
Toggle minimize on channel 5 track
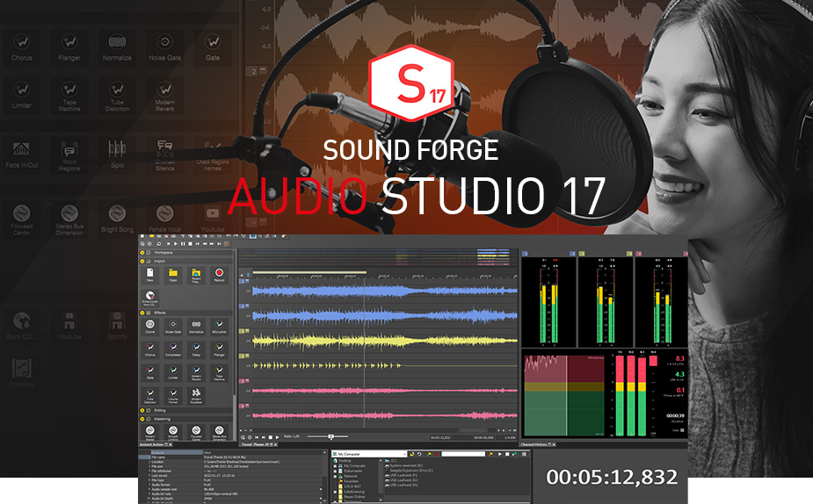tap(247, 381)
